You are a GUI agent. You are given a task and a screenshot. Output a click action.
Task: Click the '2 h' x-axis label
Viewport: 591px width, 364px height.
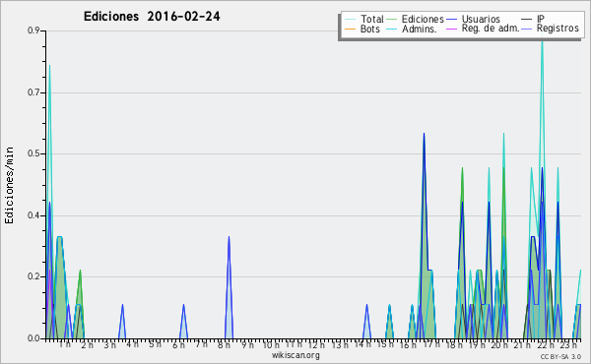(87, 345)
